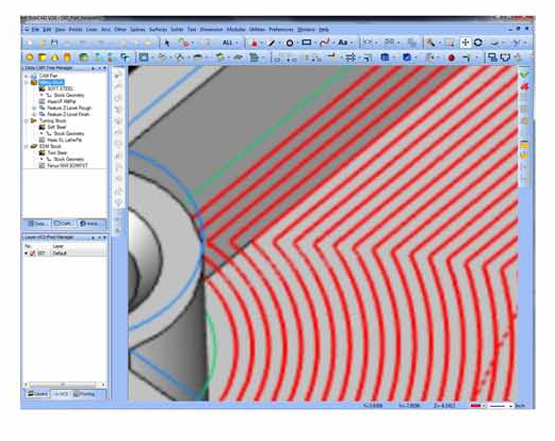Click the rotate view circular arrow icon
The width and height of the screenshot is (555, 441).
pyautogui.click(x=478, y=42)
